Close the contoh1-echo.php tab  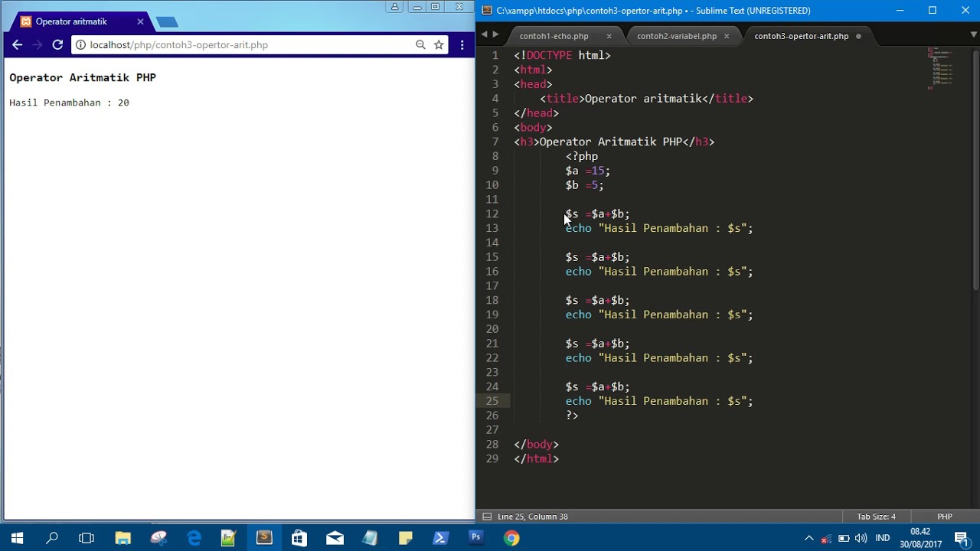point(609,36)
